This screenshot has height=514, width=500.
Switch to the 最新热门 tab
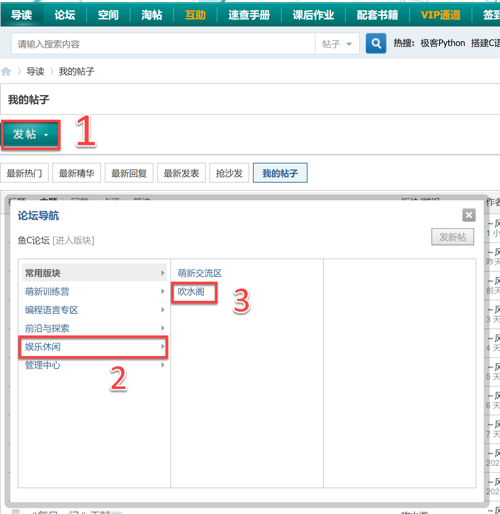24,173
